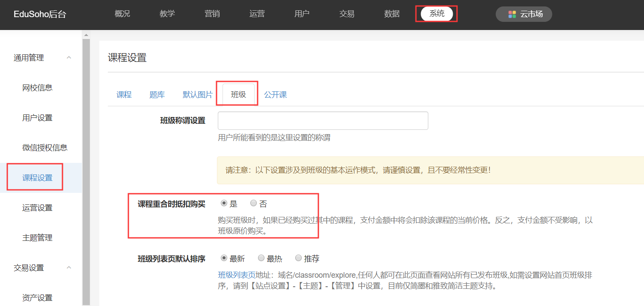This screenshot has width=644, height=306.
Task: Click the EduSoho后台 logo text
Action: 40,15
